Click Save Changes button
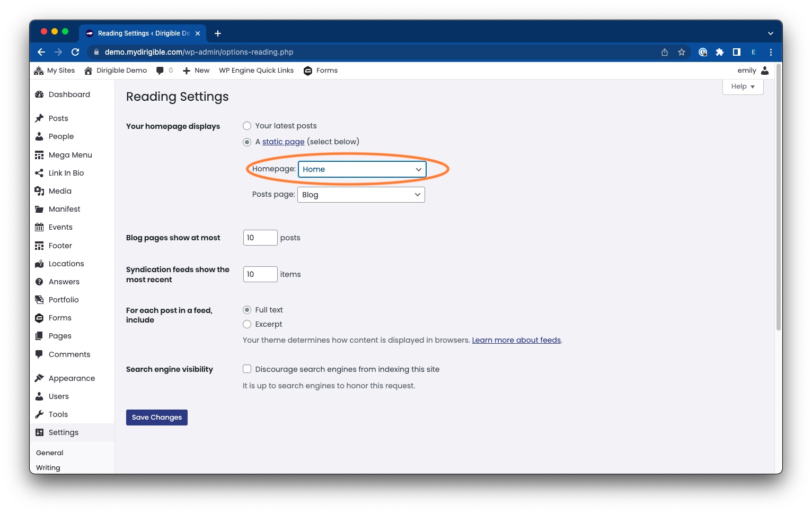The height and width of the screenshot is (513, 812). [x=157, y=418]
